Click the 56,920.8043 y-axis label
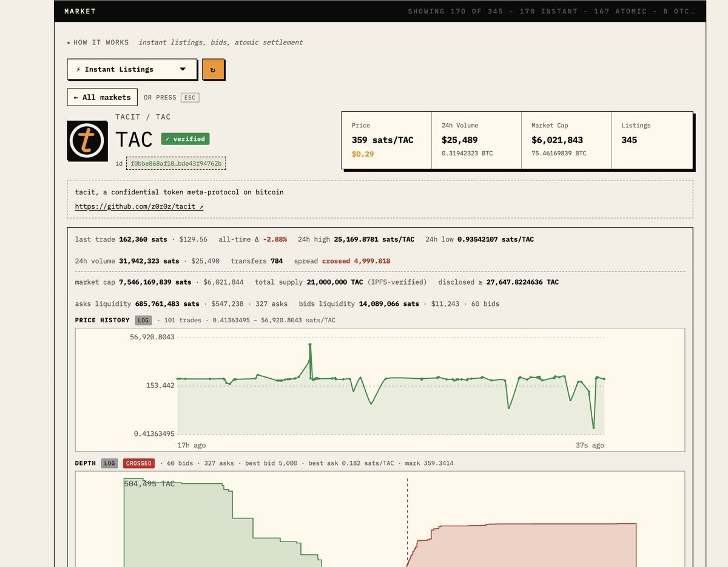728x567 pixels. 152,337
